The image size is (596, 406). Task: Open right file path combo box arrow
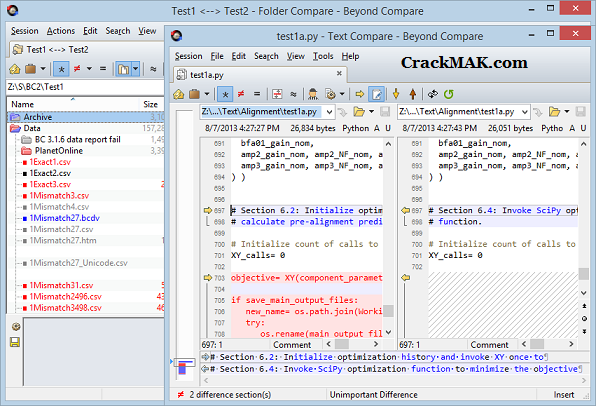[x=525, y=112]
